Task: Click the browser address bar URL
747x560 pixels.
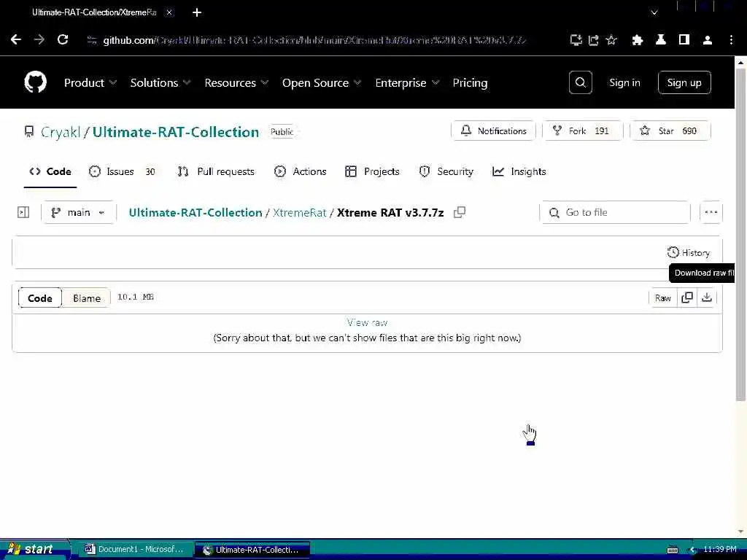Action: pyautogui.click(x=314, y=40)
